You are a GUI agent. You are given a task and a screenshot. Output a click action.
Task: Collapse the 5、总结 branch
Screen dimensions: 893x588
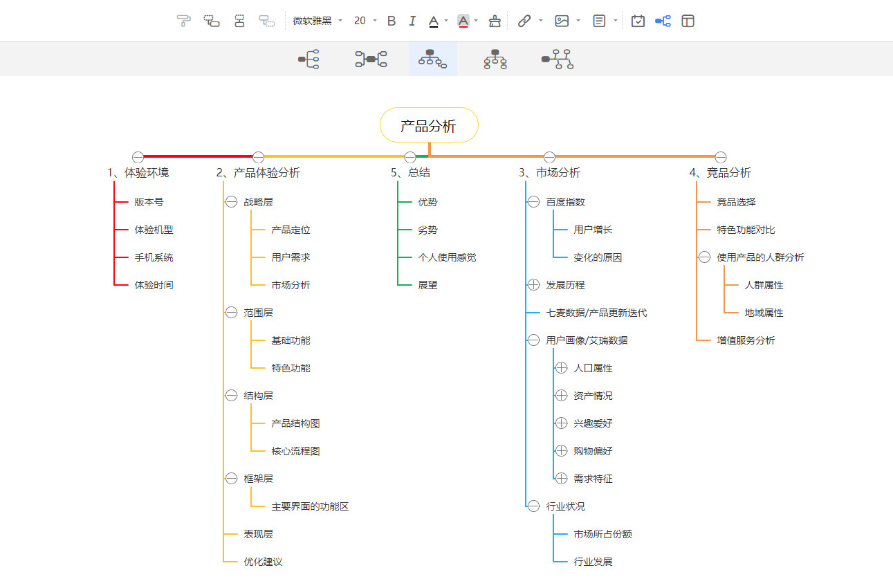coord(410,157)
